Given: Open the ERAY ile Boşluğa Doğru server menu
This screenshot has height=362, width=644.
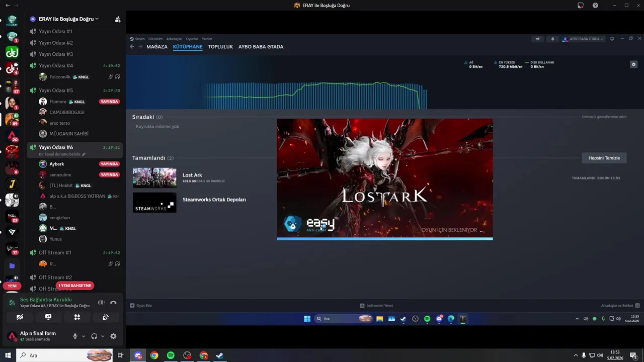Looking at the screenshot, I should pyautogui.click(x=68, y=19).
